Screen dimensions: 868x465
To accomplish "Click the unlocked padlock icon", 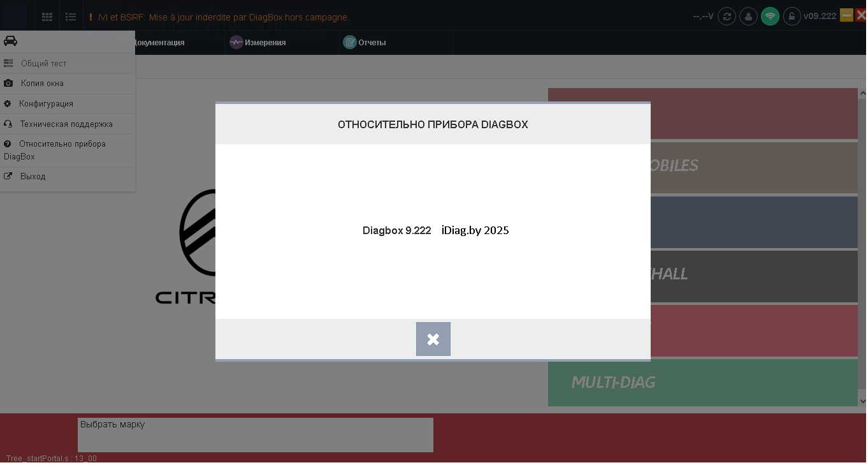I will tap(792, 17).
